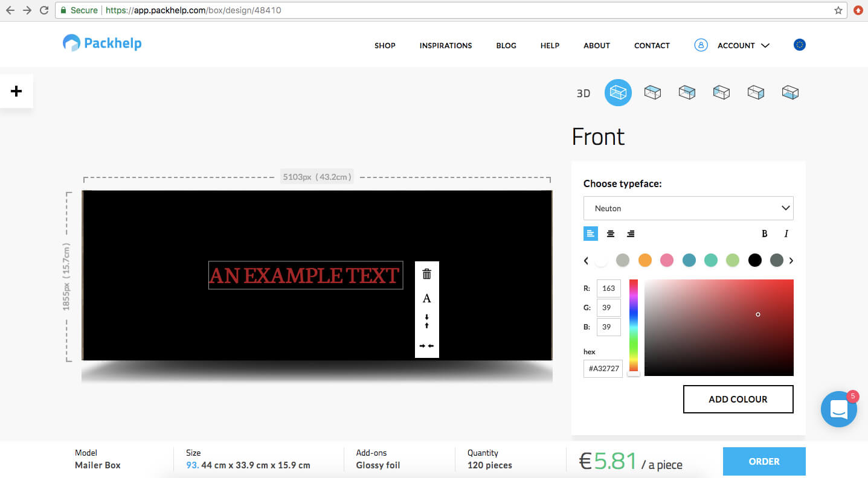Delete text with the trash icon
Image resolution: width=868 pixels, height=478 pixels.
click(427, 274)
